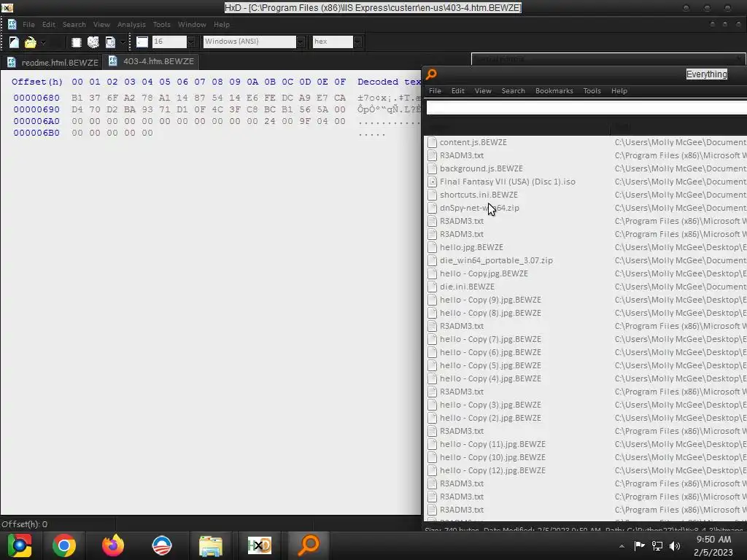Click file icon of Final Fantasy VII iso
Screen dimensions: 747x560
[x=432, y=182]
